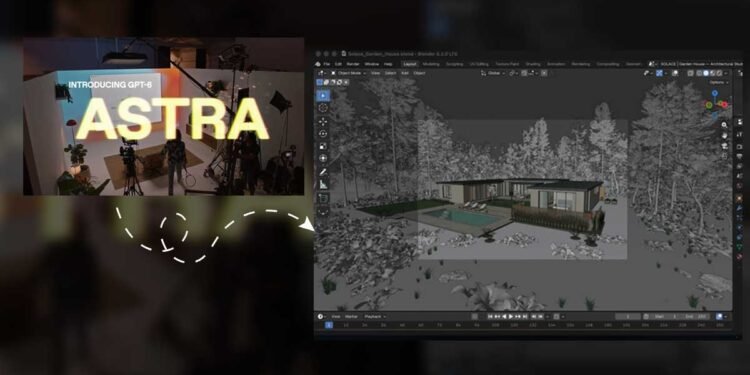Click the viewport zoom magnifier icon
The width and height of the screenshot is (750, 375).
724,125
